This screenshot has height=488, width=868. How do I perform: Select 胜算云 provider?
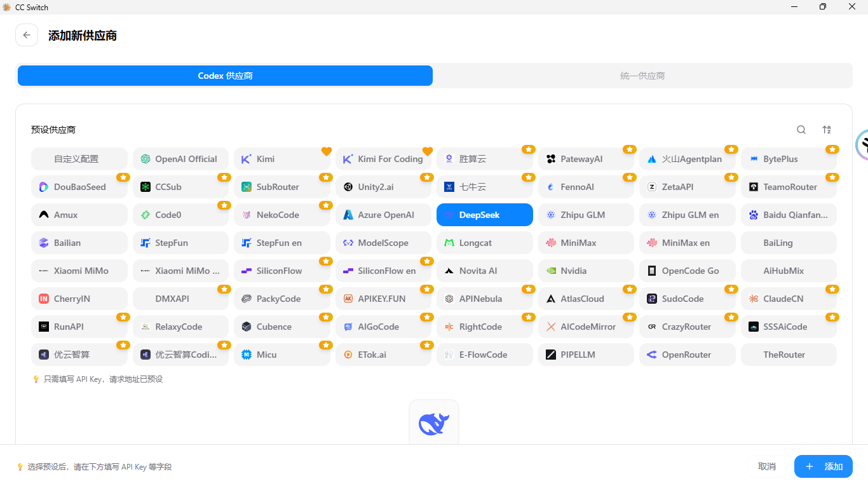coord(485,159)
